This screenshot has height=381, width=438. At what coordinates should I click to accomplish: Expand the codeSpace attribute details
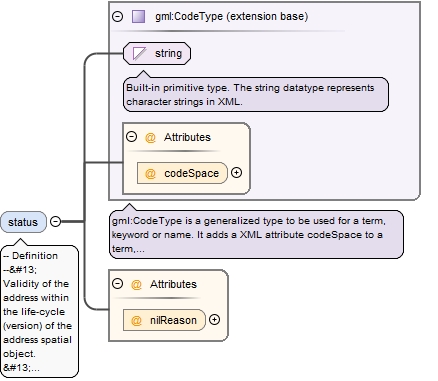coord(236,173)
